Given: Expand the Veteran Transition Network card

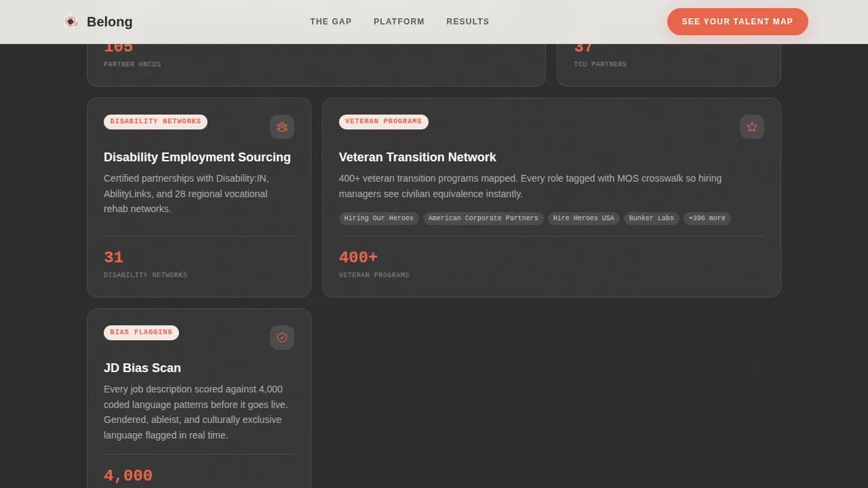Looking at the screenshot, I should click(551, 197).
